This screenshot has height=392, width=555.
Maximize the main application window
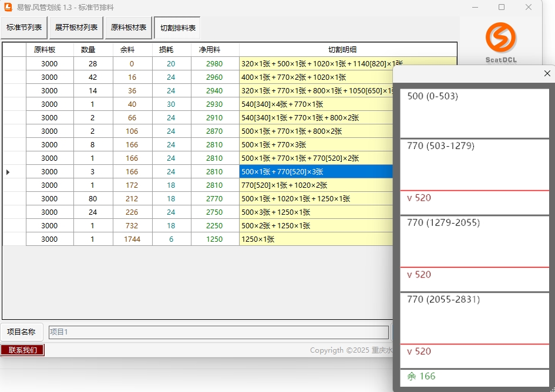(x=502, y=8)
